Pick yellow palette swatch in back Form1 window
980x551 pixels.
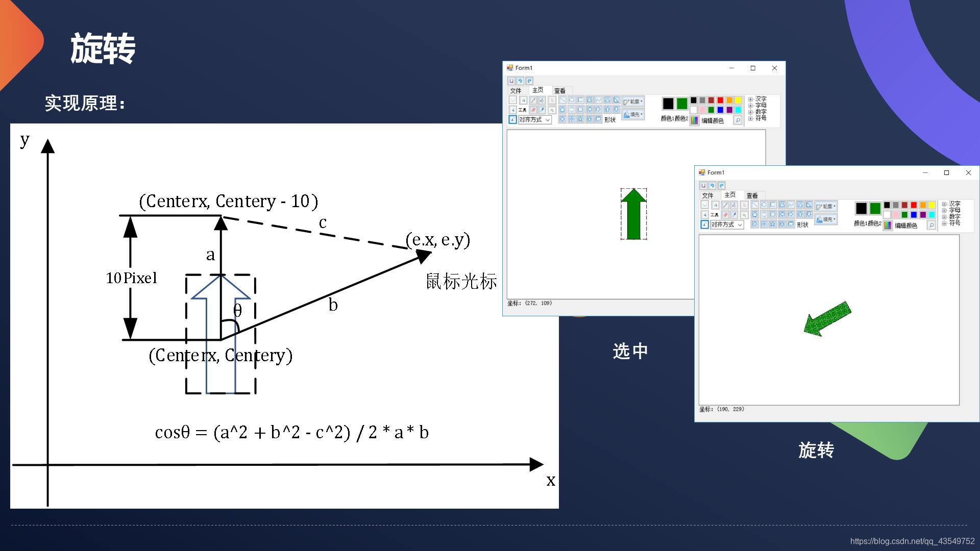(x=738, y=101)
